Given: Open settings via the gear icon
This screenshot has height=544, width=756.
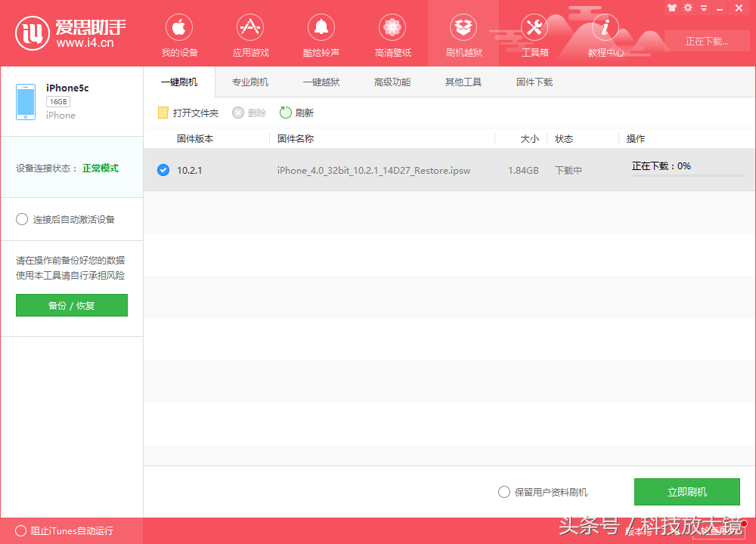Looking at the screenshot, I should click(x=687, y=8).
